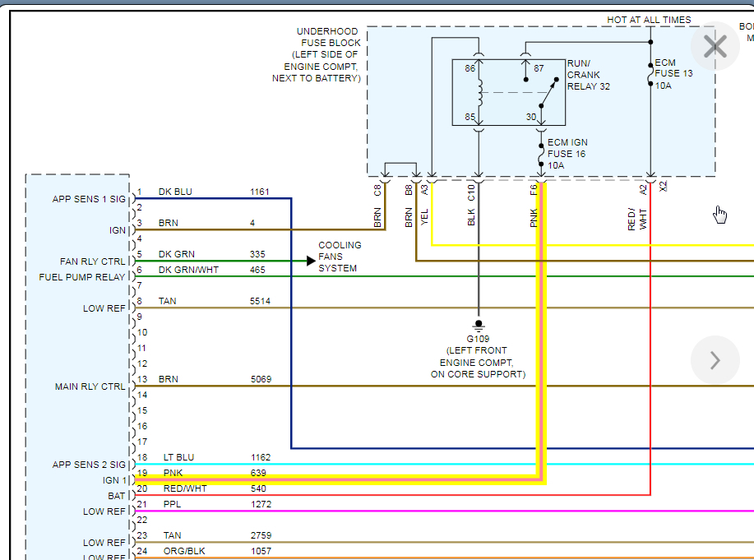Image resolution: width=754 pixels, height=560 pixels.
Task: Close the wiring diagram viewer
Action: tap(715, 47)
